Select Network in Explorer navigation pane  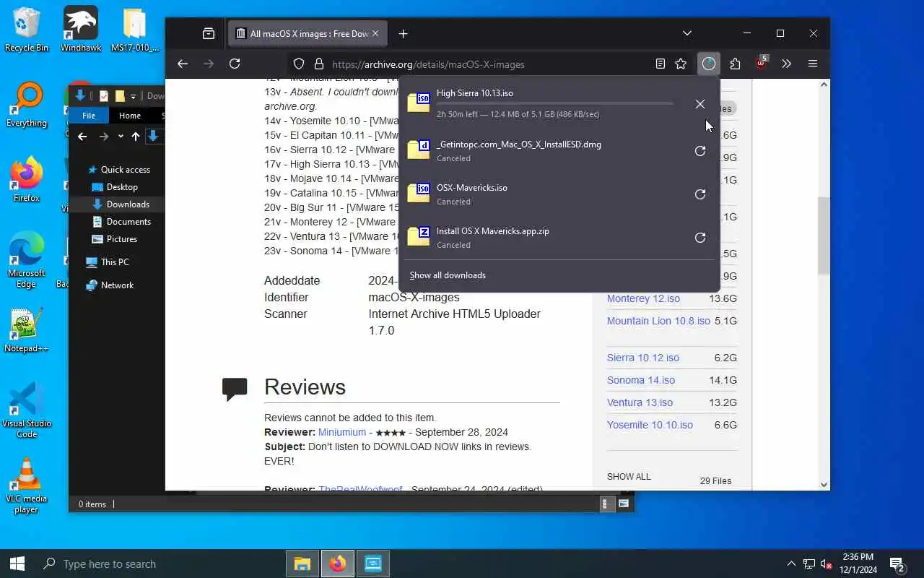[117, 285]
